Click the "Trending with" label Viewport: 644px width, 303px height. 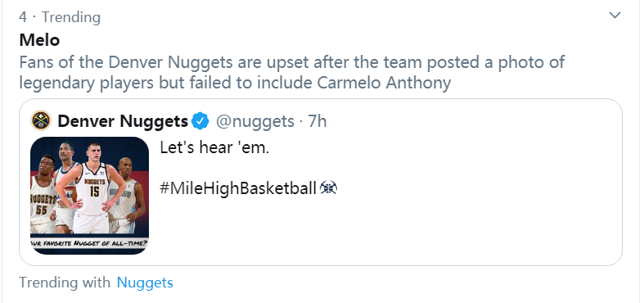(x=65, y=283)
